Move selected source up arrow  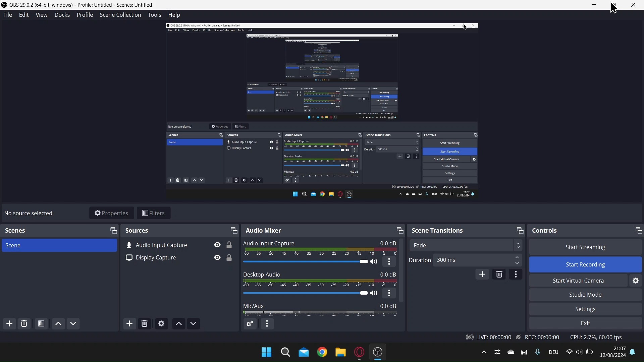[x=179, y=324]
